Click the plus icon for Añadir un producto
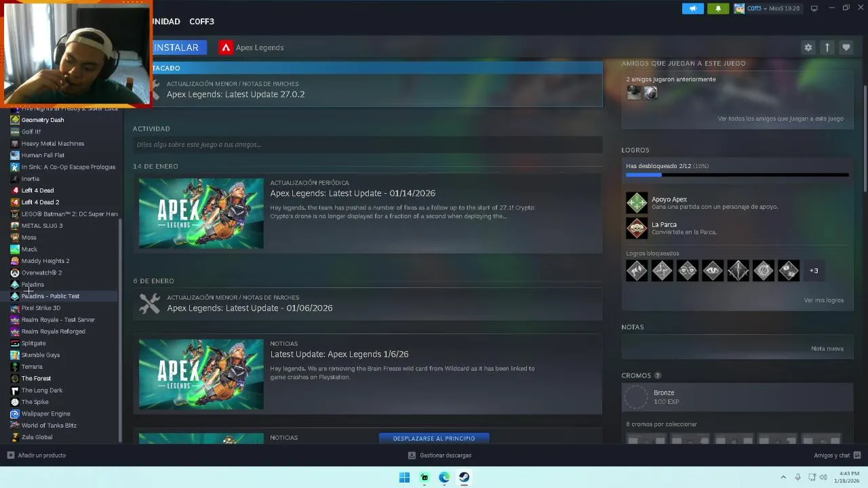868x488 pixels. 10,455
